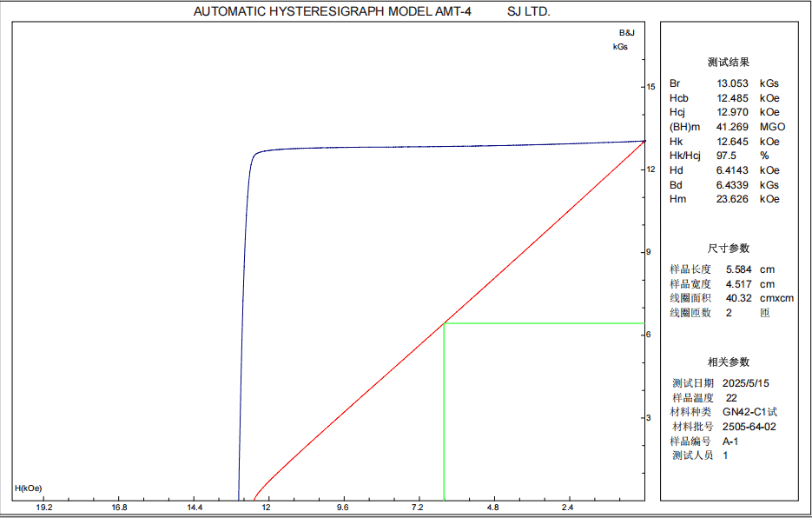Select the Hm value 23.626 kOe
This screenshot has width=812, height=518.
pyautogui.click(x=732, y=198)
